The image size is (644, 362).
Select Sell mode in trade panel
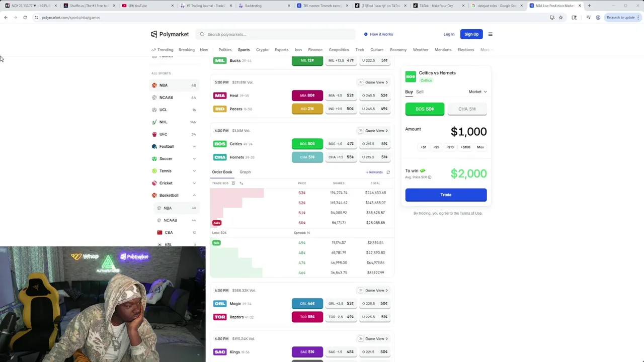tap(420, 92)
